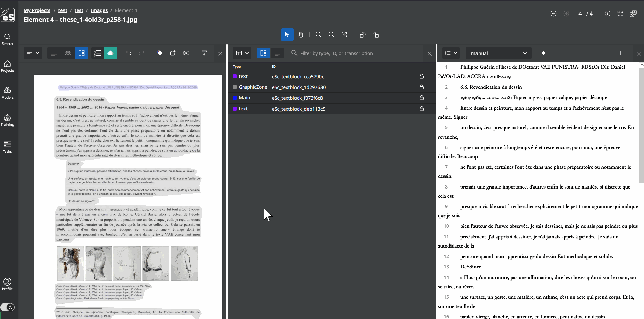The width and height of the screenshot is (644, 319).
Task: Open the Images breadcrumb link
Action: tap(99, 10)
